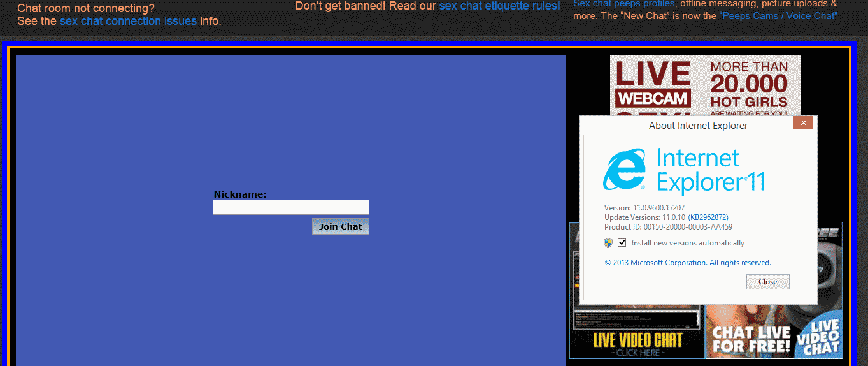Open the sex chat etiquette rules link

coord(500,6)
